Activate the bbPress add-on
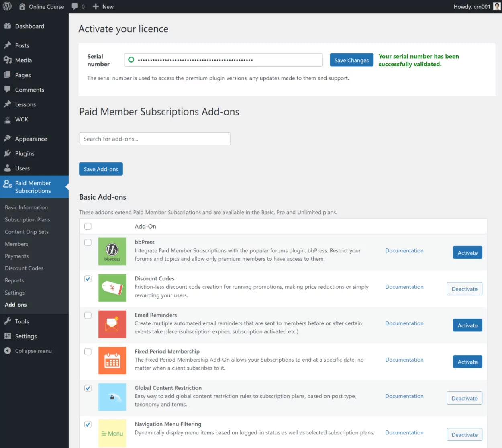Screen dimensions: 502x448 pyautogui.click(x=467, y=253)
